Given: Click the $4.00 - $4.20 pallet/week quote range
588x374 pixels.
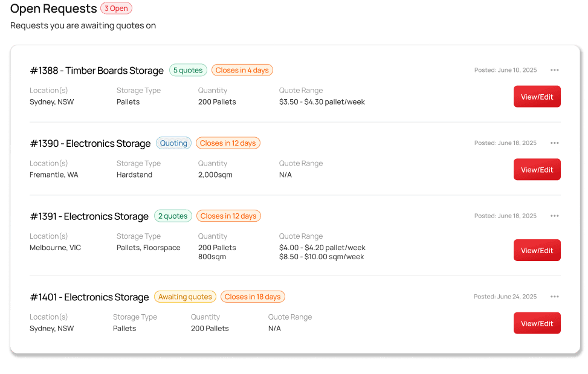Looking at the screenshot, I should pos(322,248).
